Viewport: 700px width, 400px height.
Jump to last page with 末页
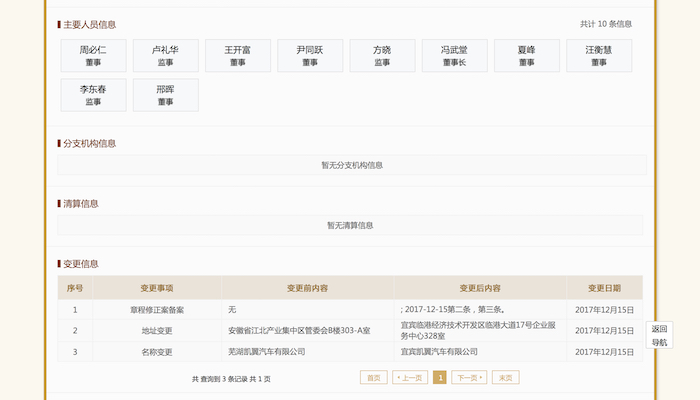click(x=505, y=378)
